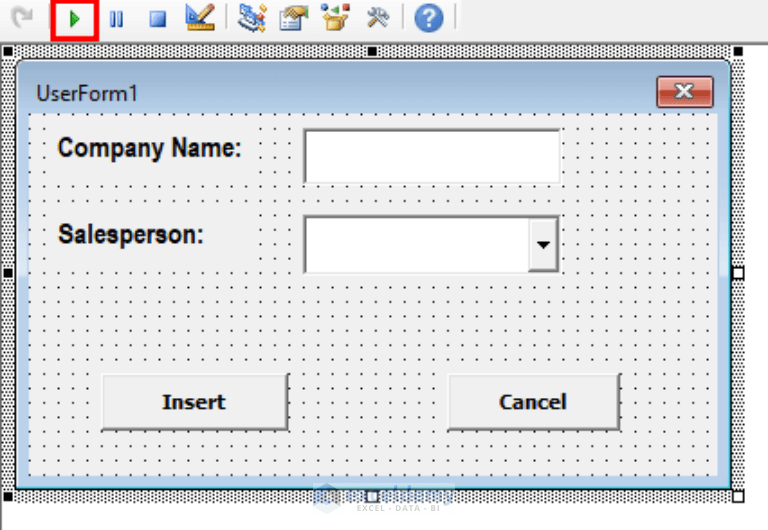Click the Insert button
The height and width of the screenshot is (530, 768).
coord(195,402)
